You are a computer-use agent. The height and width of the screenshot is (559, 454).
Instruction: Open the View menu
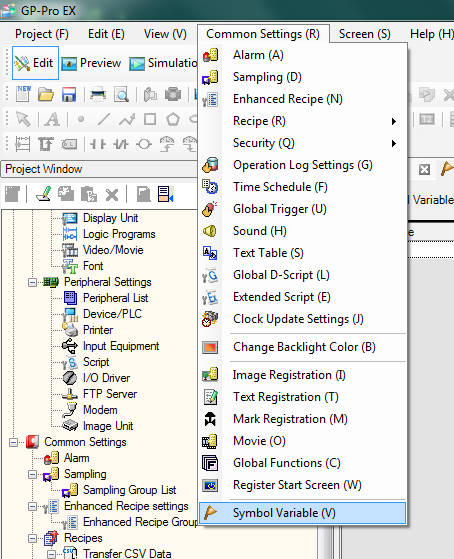[165, 34]
